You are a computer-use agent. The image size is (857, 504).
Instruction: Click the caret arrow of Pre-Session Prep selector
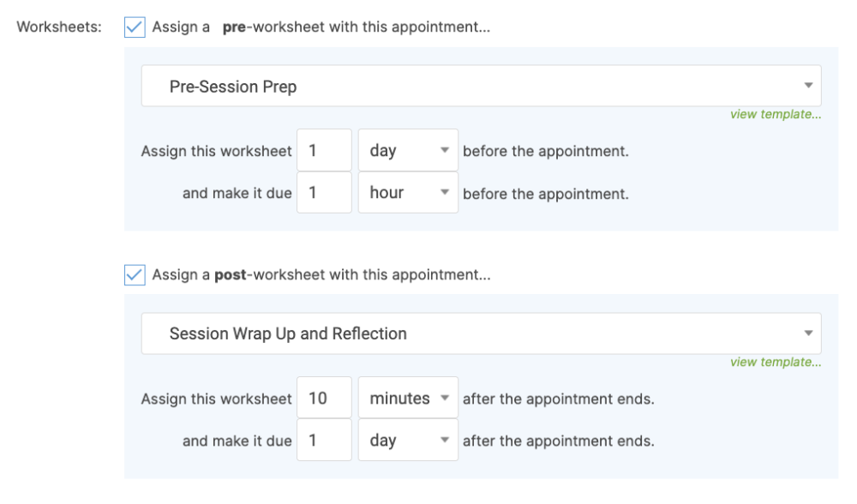[808, 87]
